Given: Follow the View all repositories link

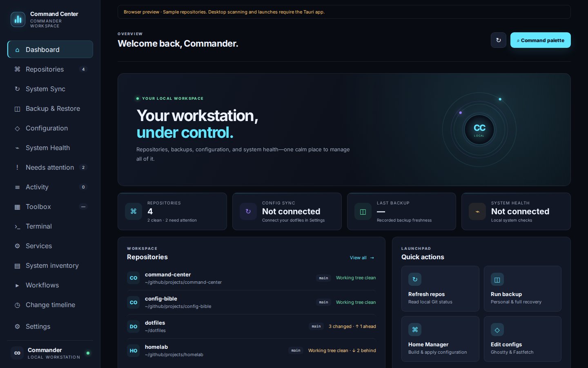Looking at the screenshot, I should pos(362,258).
